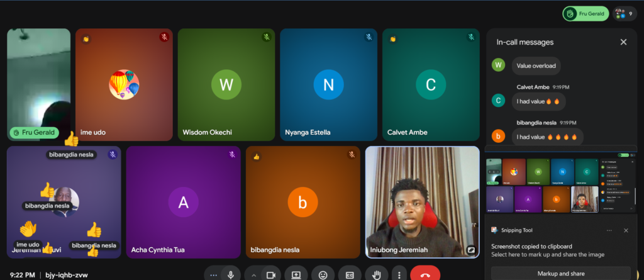Toggle the camera button

tap(271, 275)
